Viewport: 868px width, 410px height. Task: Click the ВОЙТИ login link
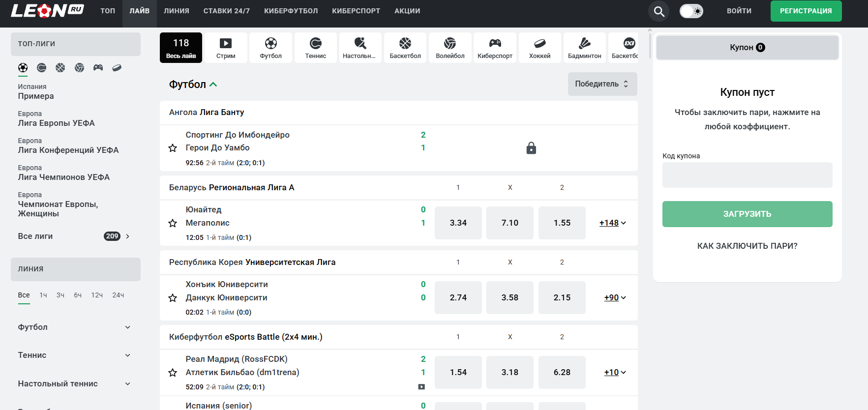[x=739, y=11]
